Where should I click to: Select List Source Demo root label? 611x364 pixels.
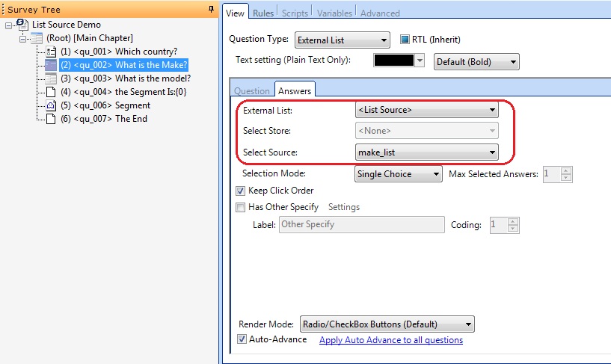[x=67, y=25]
